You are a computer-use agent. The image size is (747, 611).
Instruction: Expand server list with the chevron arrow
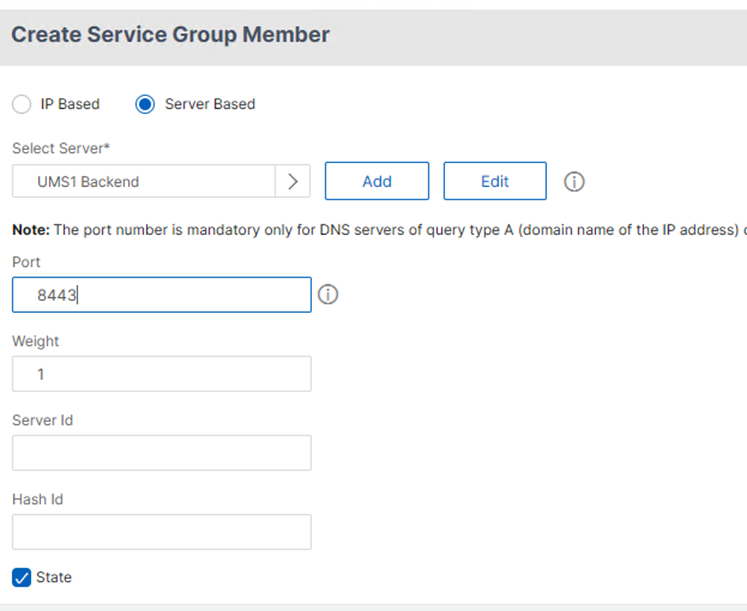pos(293,182)
